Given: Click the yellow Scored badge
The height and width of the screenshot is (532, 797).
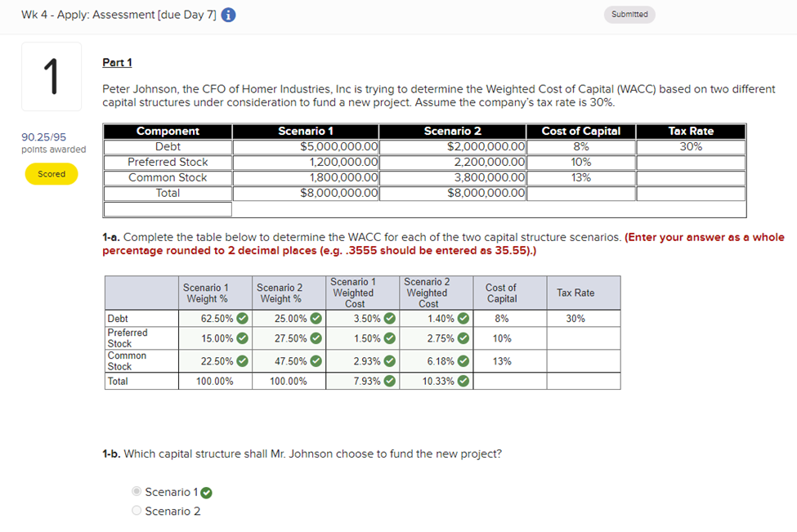Looking at the screenshot, I should click(51, 174).
